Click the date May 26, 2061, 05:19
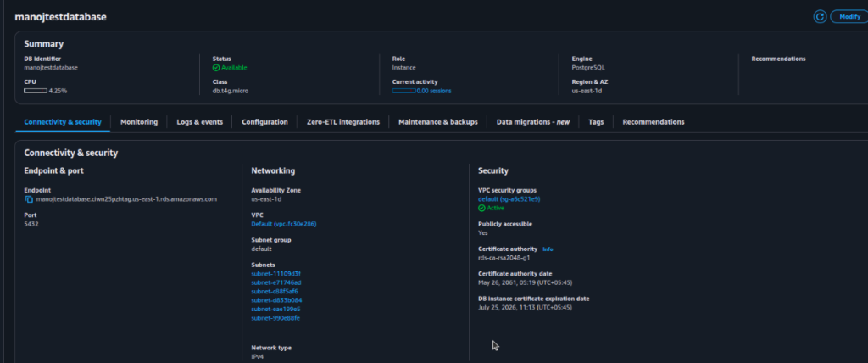The image size is (868, 363). 526,282
